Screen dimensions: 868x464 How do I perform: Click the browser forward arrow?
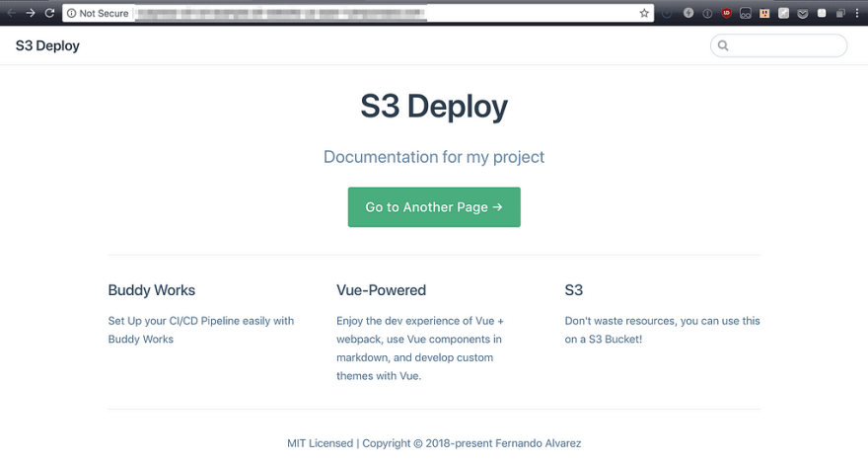(31, 13)
